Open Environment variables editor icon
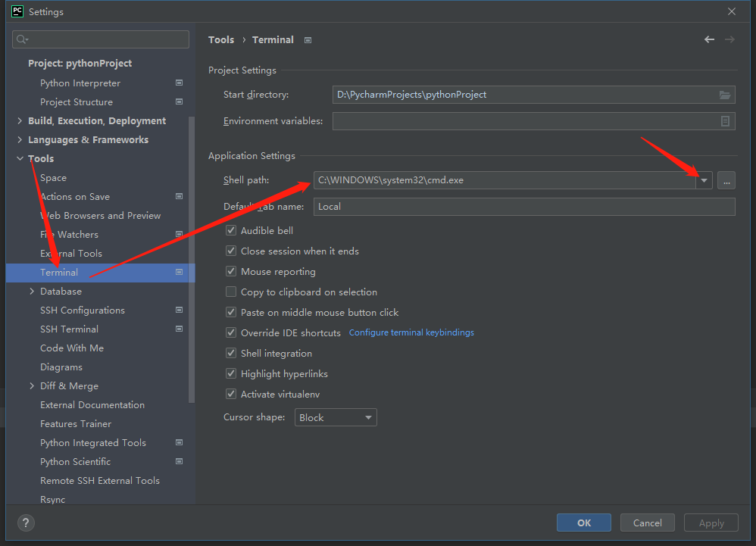 [x=725, y=121]
